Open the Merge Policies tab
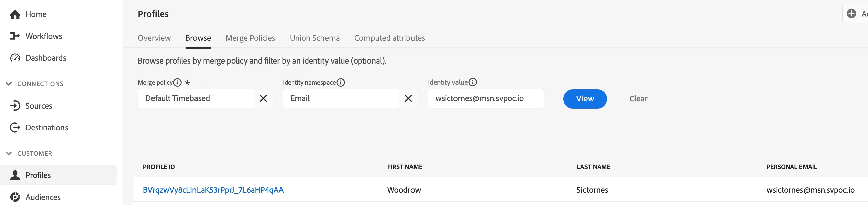This screenshot has height=205, width=868. click(250, 38)
